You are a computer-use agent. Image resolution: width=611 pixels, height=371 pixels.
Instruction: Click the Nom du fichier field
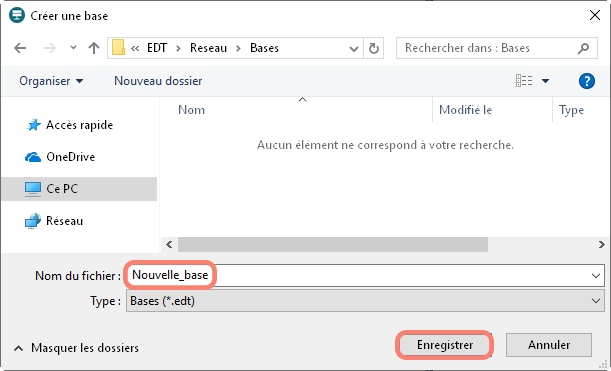(x=365, y=276)
